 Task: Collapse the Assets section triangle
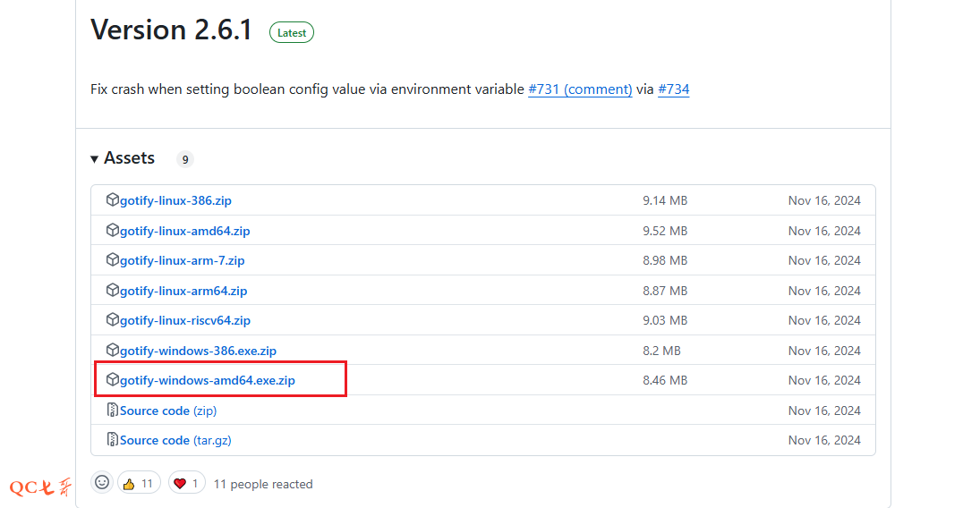pos(95,159)
